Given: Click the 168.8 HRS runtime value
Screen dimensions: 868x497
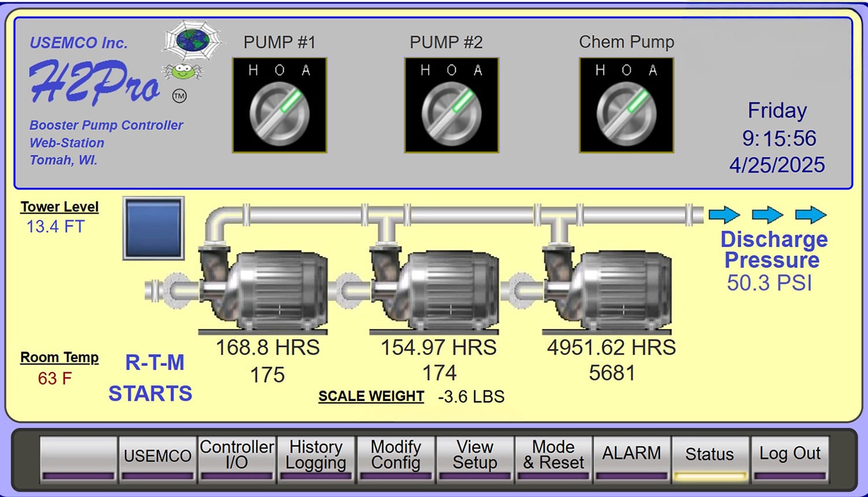Looking at the screenshot, I should tap(267, 348).
